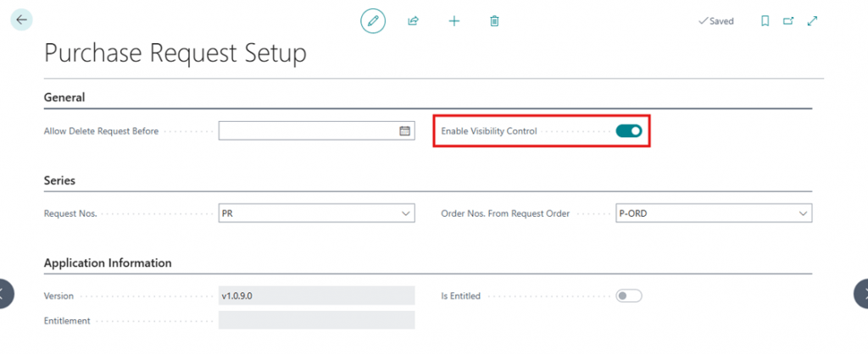Click the share icon
This screenshot has height=354, width=868.
[x=413, y=20]
